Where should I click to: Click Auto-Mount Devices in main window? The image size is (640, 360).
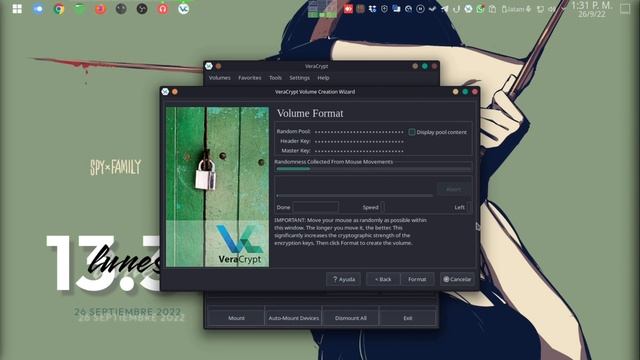[293, 318]
